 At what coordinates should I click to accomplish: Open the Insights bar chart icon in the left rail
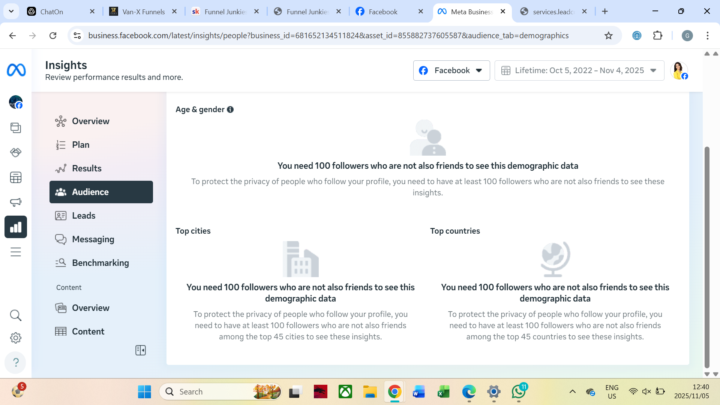click(x=16, y=227)
